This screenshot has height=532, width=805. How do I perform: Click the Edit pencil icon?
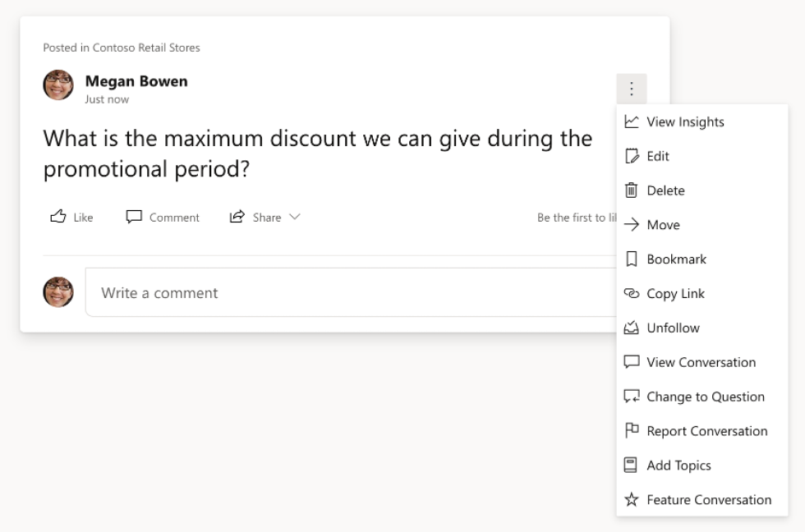click(630, 156)
